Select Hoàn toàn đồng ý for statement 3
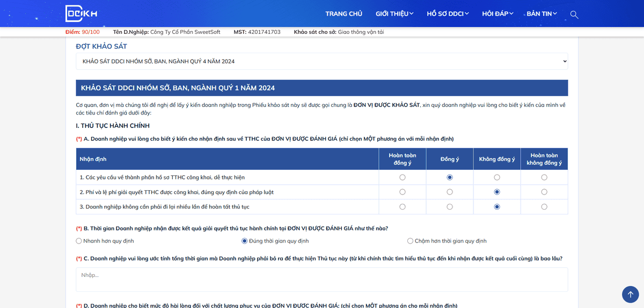The width and height of the screenshot is (644, 308). (402, 206)
